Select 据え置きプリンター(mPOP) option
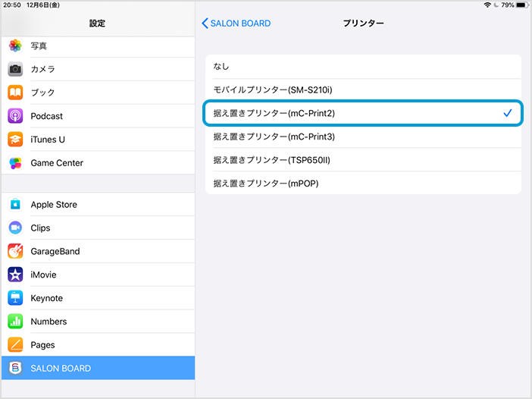532x399 pixels. pos(363,184)
